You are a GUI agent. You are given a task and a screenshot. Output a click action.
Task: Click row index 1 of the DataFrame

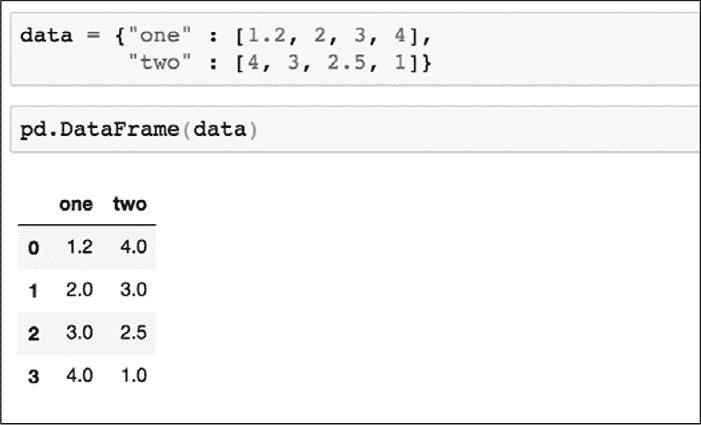tap(33, 291)
